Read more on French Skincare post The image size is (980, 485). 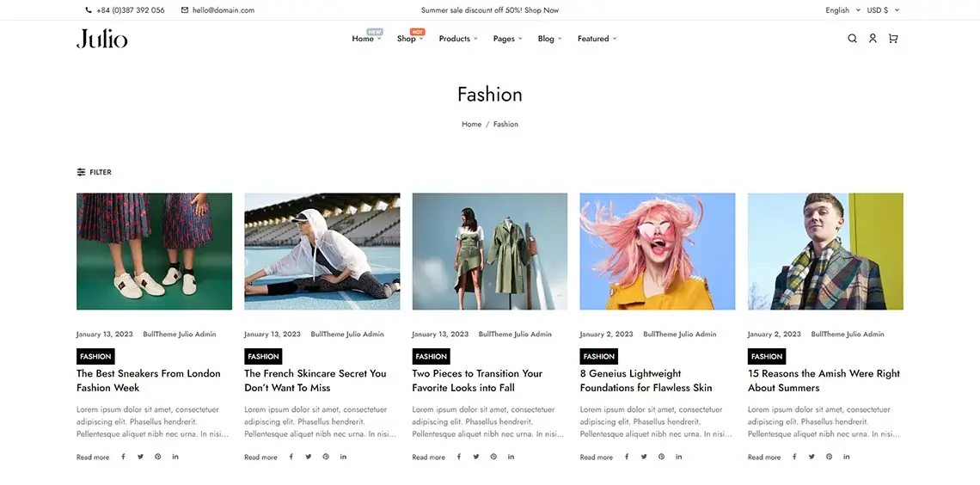click(260, 457)
